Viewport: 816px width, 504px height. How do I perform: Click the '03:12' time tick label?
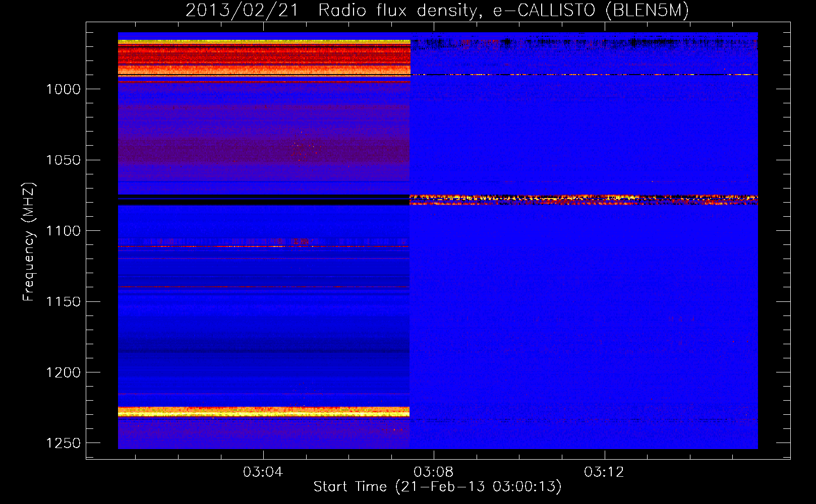604,472
